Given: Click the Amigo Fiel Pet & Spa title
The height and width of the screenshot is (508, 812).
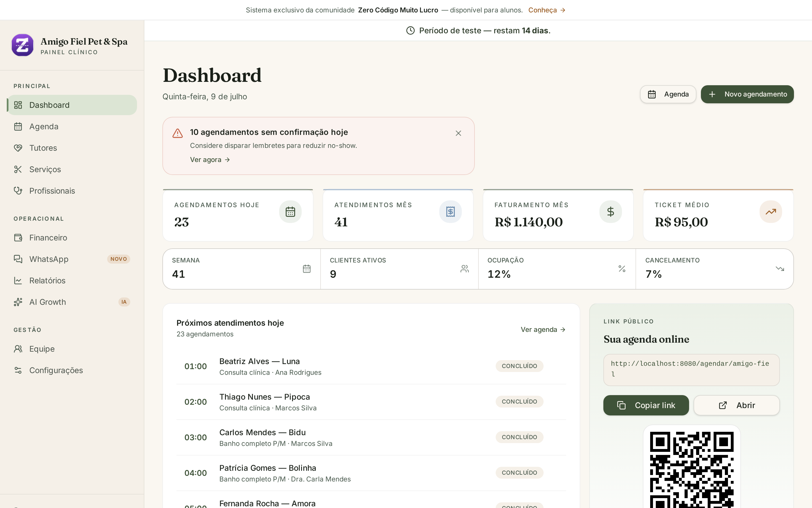Looking at the screenshot, I should tap(84, 42).
